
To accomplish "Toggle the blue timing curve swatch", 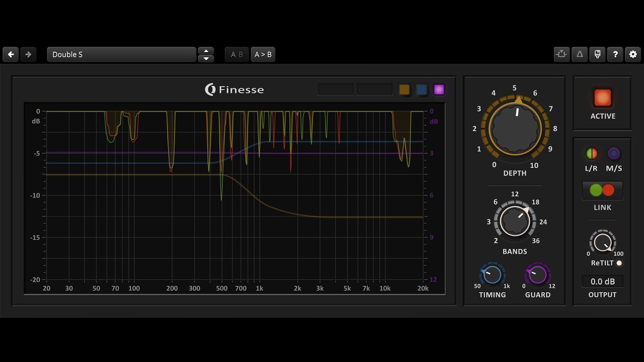I will [x=422, y=89].
